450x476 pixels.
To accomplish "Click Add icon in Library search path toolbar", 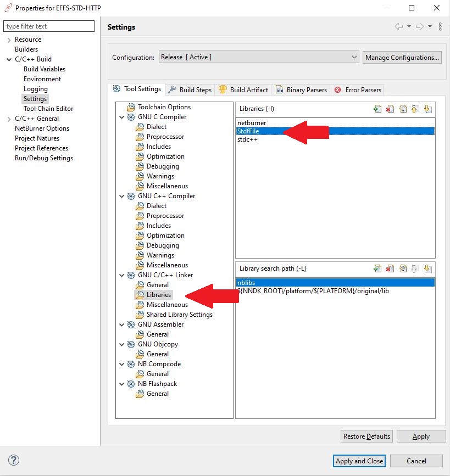I will [377, 268].
